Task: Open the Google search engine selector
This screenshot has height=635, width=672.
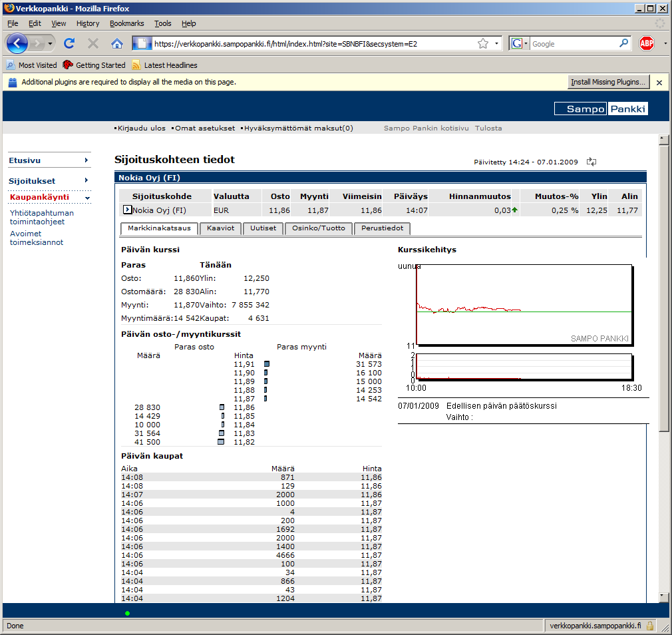Action: pyautogui.click(x=520, y=43)
